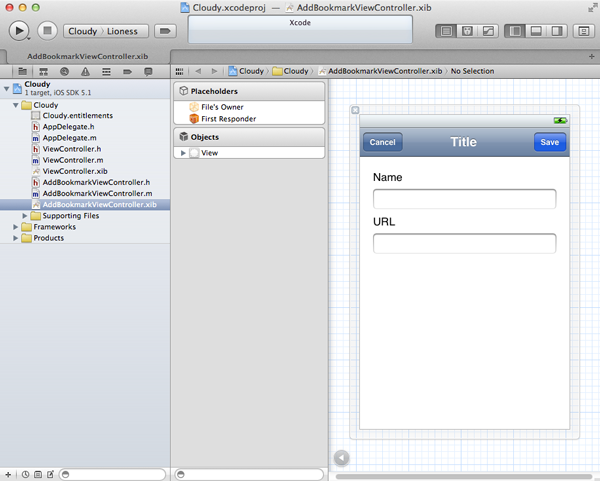The width and height of the screenshot is (600, 481).
Task: Collapse the document outline with arrow button
Action: (341, 458)
